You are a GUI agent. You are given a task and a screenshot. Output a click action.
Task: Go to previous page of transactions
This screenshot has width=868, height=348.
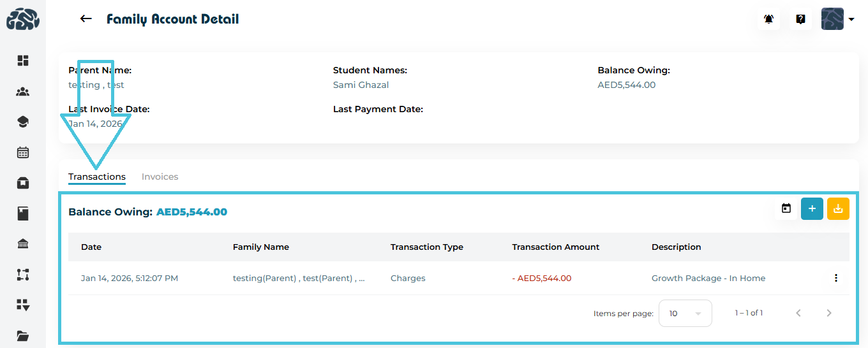click(x=798, y=313)
